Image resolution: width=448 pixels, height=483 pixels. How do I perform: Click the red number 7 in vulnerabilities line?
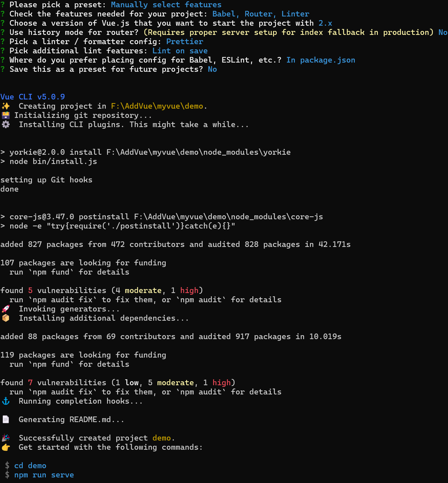pos(30,383)
